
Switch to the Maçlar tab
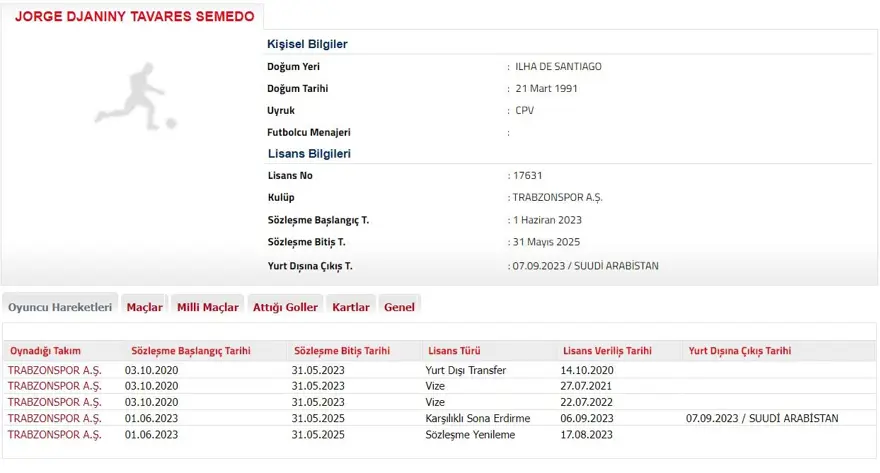[x=144, y=307]
